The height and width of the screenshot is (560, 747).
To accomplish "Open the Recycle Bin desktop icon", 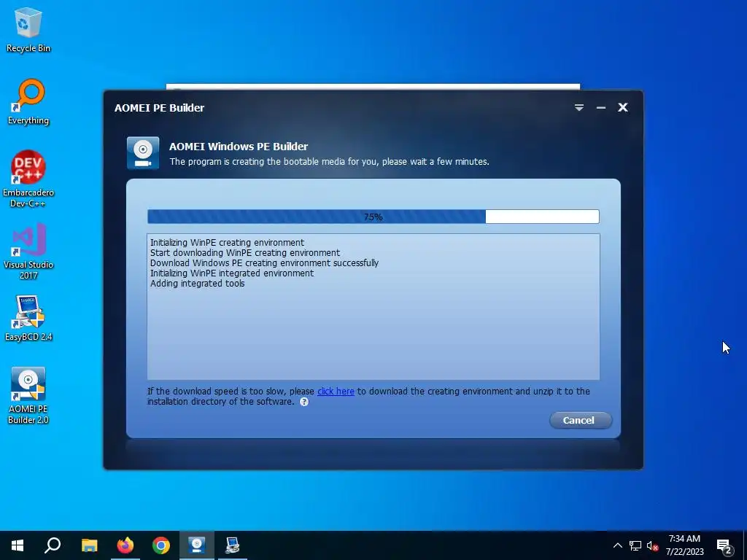I will click(28, 29).
